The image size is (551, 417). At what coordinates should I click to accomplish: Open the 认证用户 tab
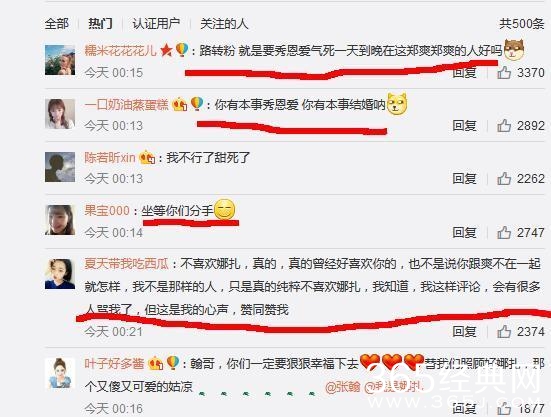click(x=156, y=24)
